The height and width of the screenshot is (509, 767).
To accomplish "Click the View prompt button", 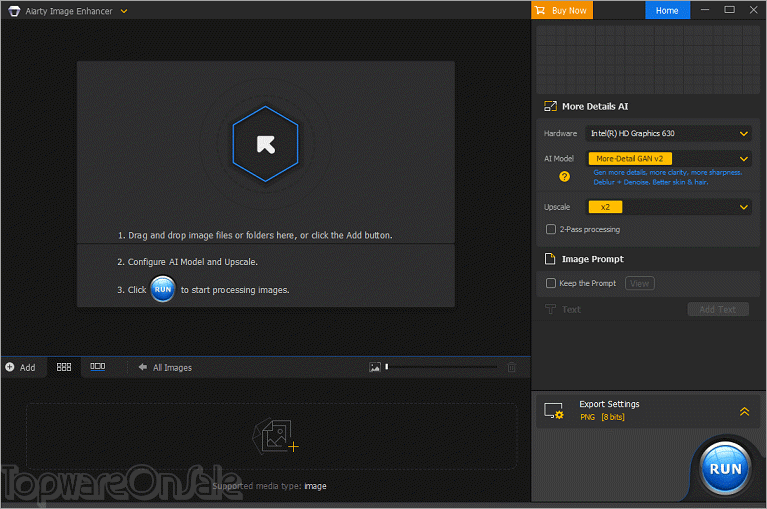I will [639, 283].
